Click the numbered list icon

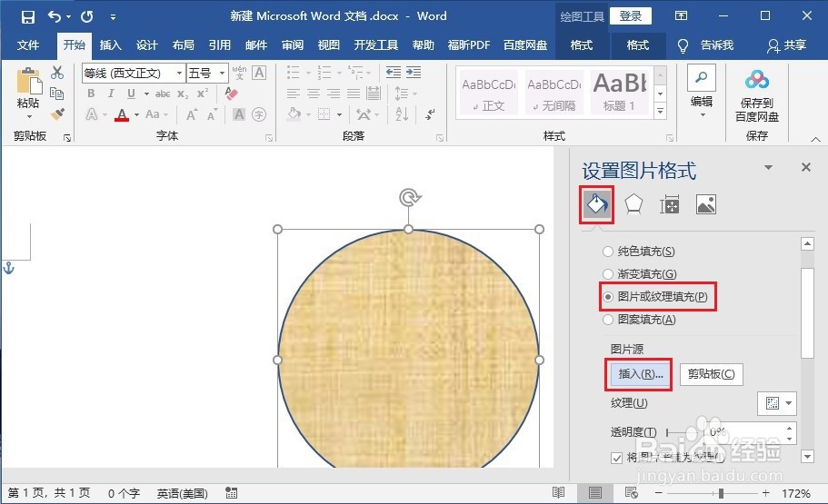click(x=324, y=73)
